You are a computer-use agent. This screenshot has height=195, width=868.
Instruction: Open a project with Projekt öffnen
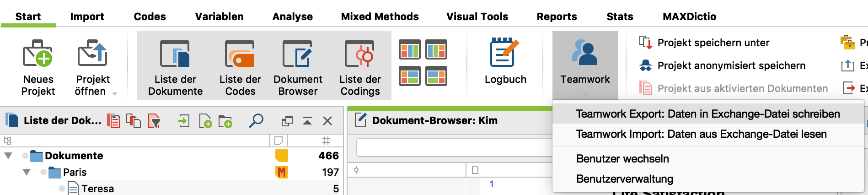click(x=92, y=67)
